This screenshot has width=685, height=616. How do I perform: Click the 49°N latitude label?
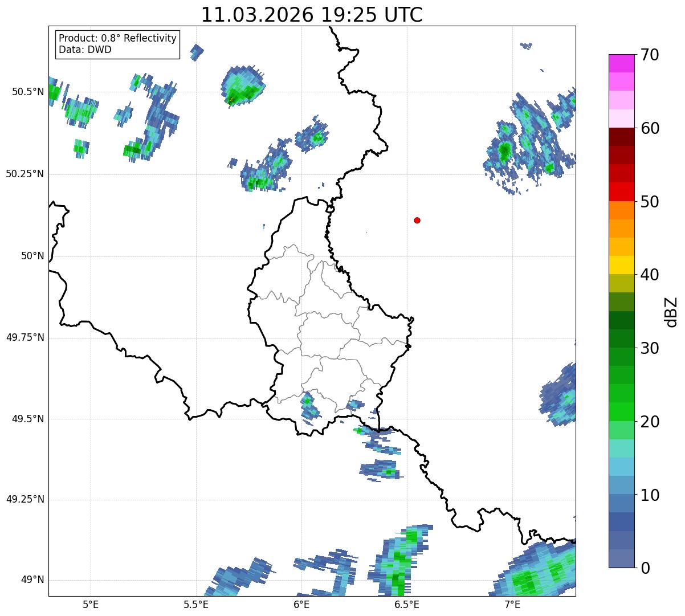[32, 580]
